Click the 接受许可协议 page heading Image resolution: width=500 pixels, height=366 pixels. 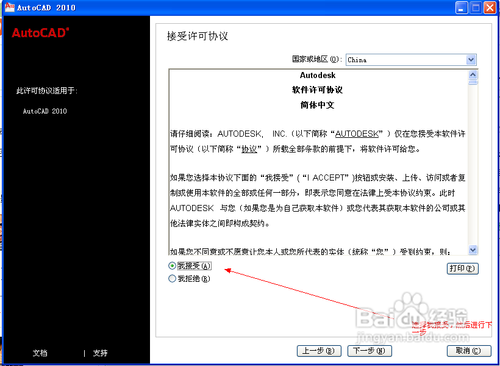tap(197, 36)
